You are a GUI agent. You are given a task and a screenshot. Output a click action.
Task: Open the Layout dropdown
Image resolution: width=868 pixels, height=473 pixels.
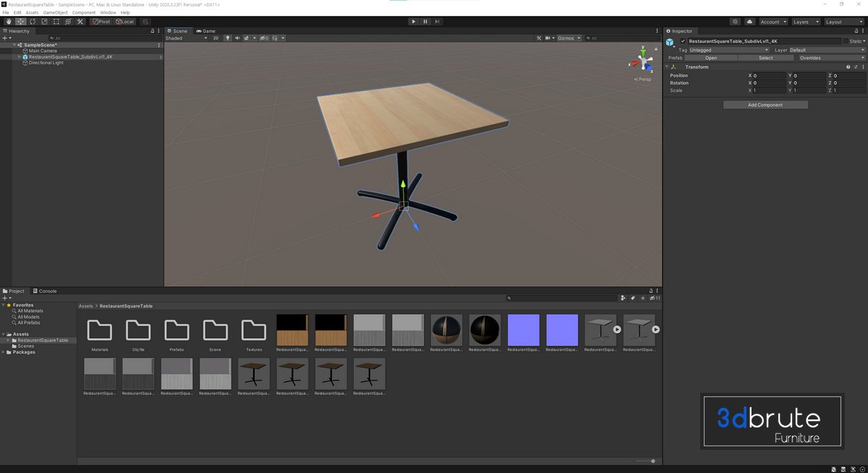[x=844, y=22]
